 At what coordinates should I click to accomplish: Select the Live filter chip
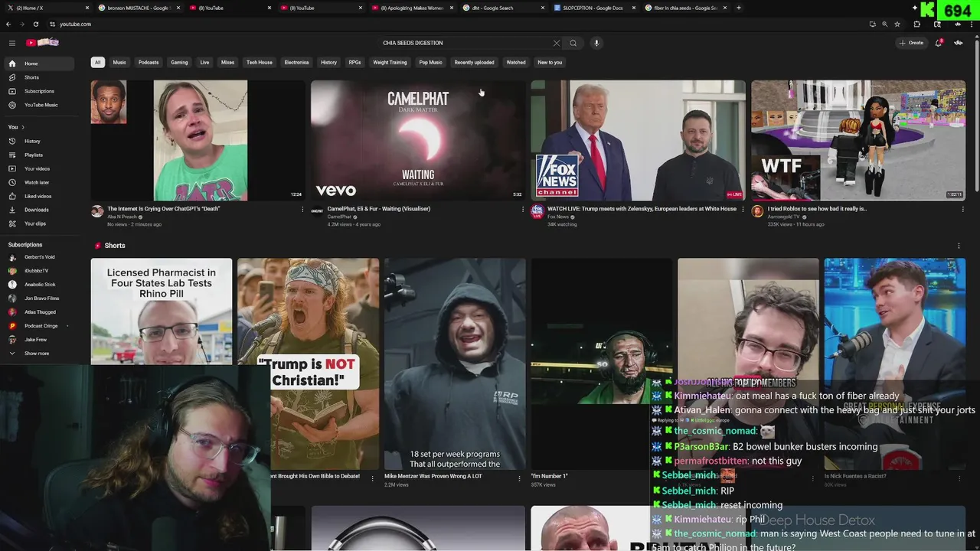point(204,62)
